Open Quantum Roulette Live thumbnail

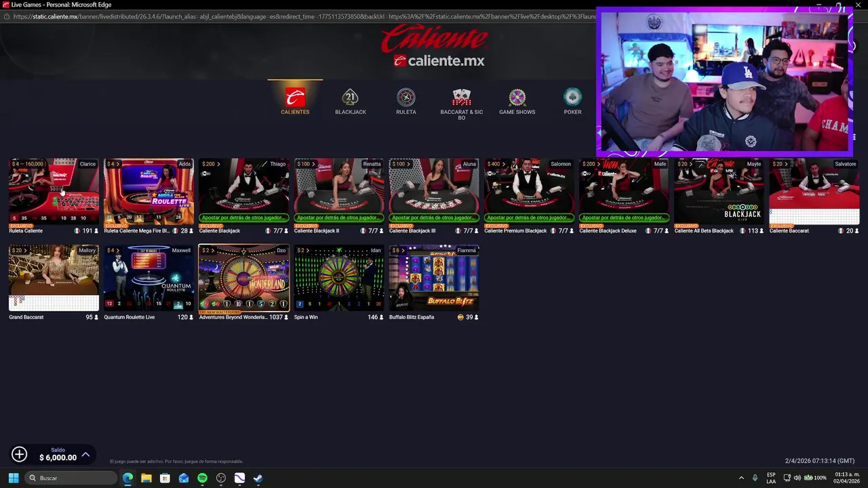[x=149, y=278]
